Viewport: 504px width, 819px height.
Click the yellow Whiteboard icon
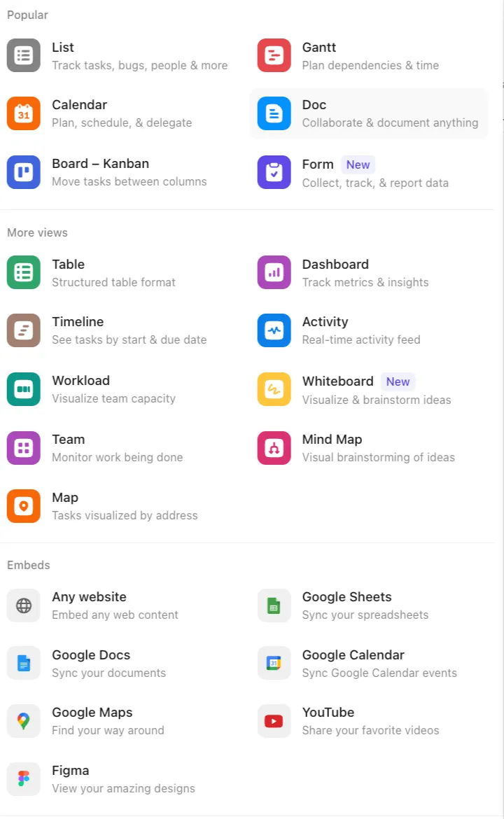274,389
